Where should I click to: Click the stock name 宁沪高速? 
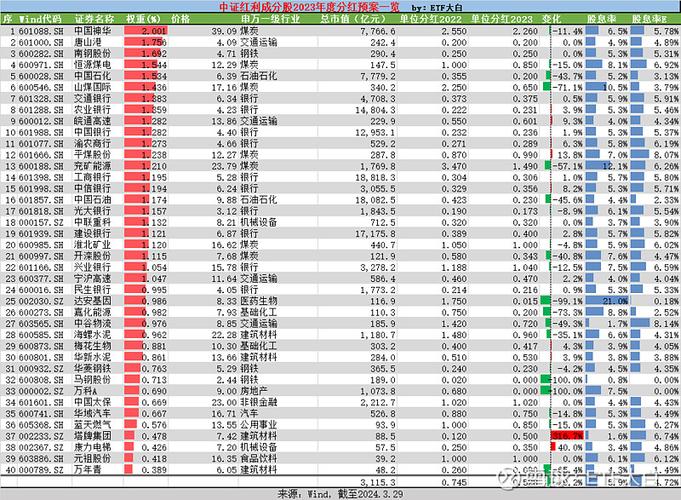(93, 278)
